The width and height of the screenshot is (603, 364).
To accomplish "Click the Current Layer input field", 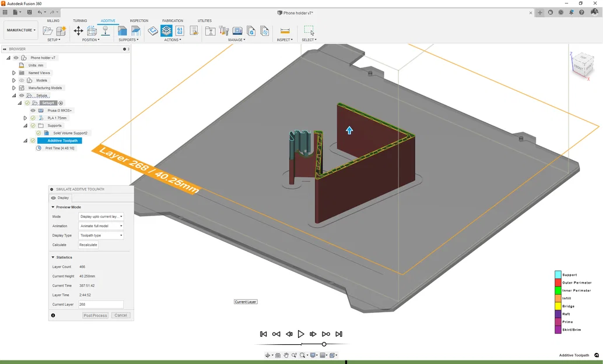I will tap(100, 304).
